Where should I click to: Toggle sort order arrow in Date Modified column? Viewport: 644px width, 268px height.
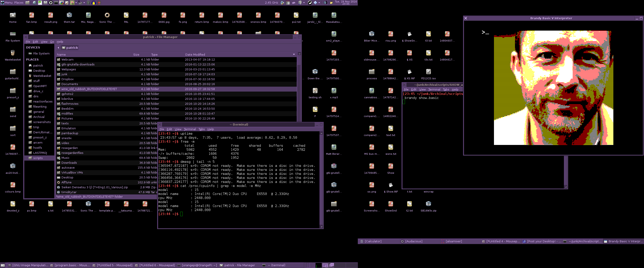click(x=294, y=54)
